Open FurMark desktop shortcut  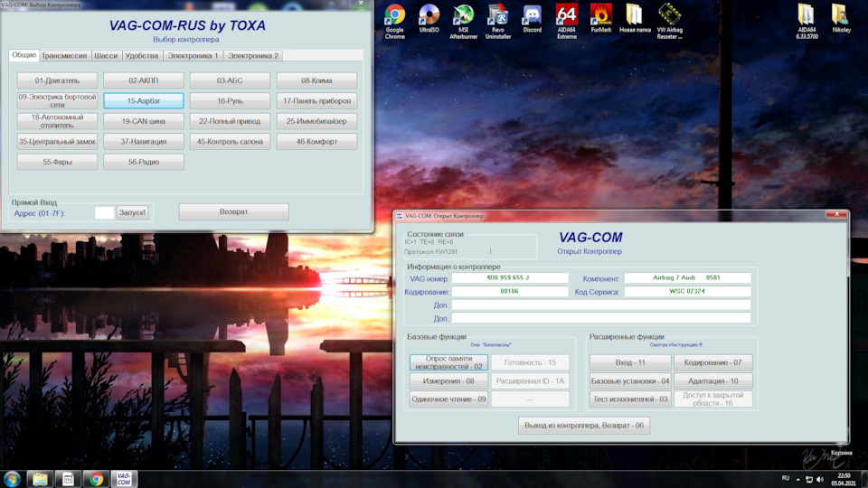point(600,18)
